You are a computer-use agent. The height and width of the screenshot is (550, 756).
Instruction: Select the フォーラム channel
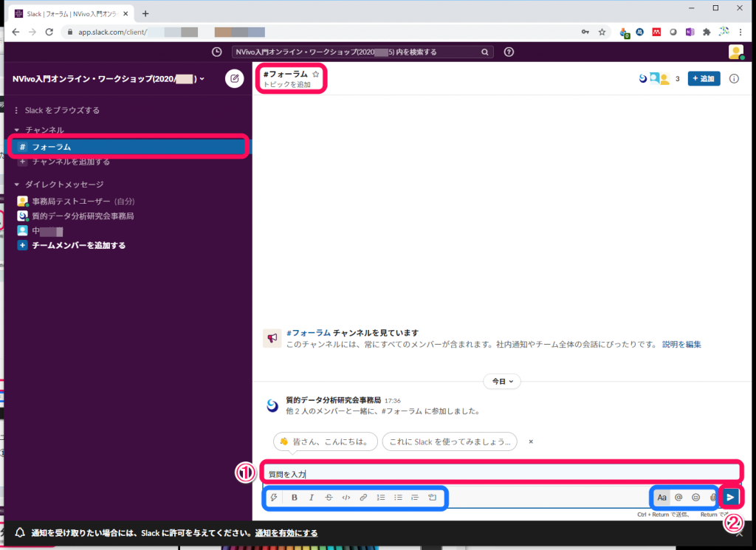pyautogui.click(x=128, y=147)
